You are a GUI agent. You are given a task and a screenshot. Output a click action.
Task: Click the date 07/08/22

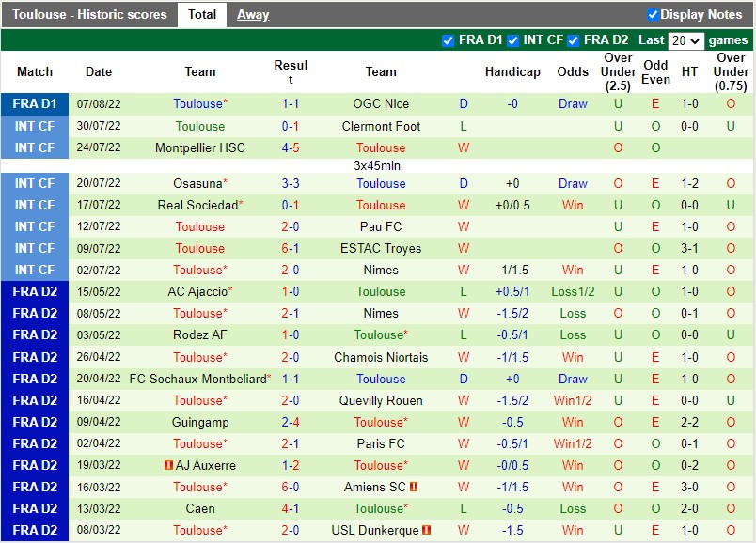tap(99, 104)
